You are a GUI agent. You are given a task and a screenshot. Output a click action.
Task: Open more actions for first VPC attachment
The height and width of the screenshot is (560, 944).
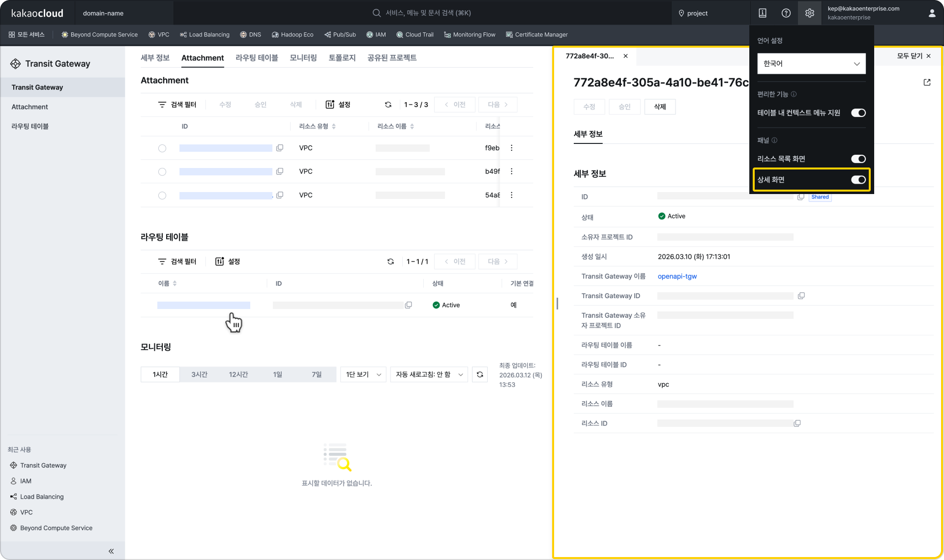[x=511, y=148]
